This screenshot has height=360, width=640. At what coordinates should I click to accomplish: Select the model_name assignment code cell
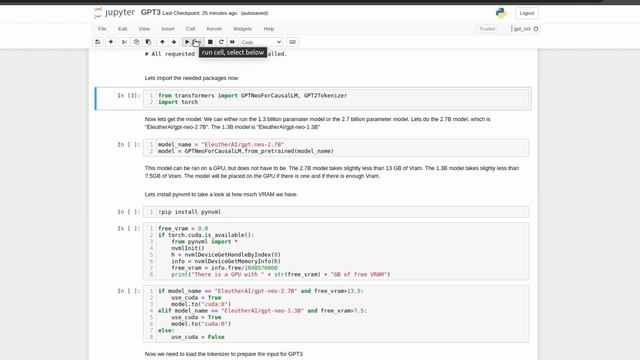[336, 147]
